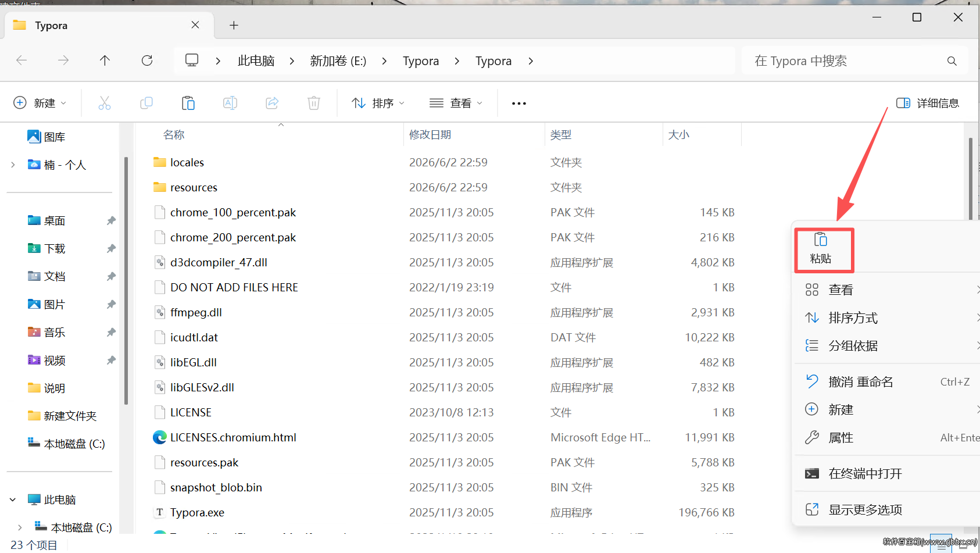Unpin 桌面 using its pin icon

tap(111, 220)
